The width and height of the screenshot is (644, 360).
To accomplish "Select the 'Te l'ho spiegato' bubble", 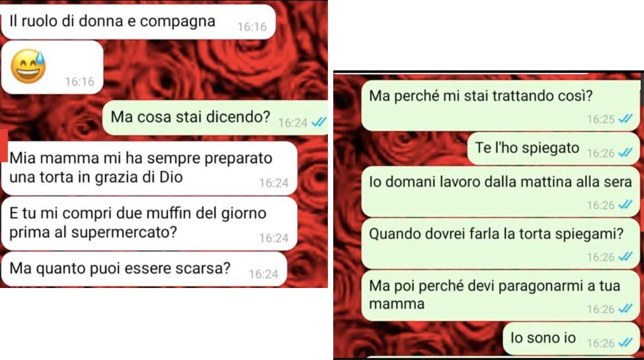I will click(554, 149).
